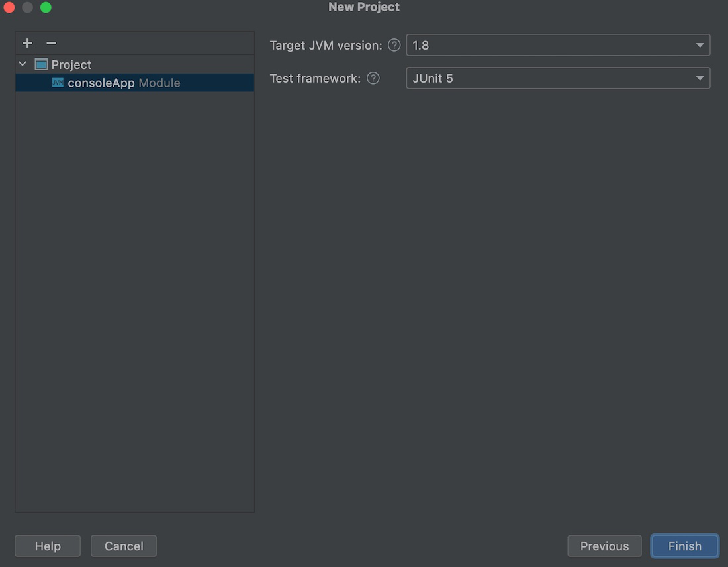Remove the selected module with the minus icon
Screen dimensions: 728x567
coord(51,43)
